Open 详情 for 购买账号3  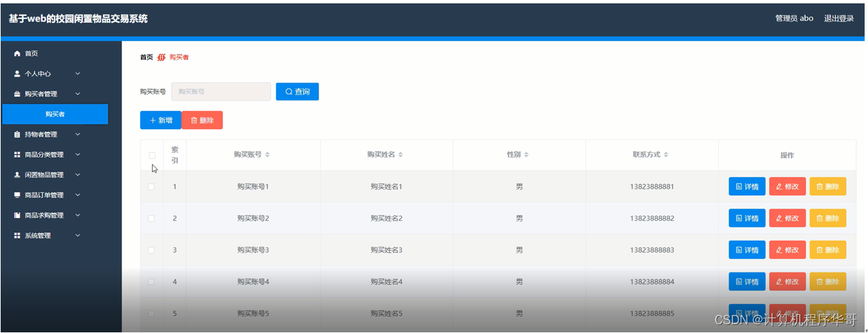pyautogui.click(x=747, y=250)
